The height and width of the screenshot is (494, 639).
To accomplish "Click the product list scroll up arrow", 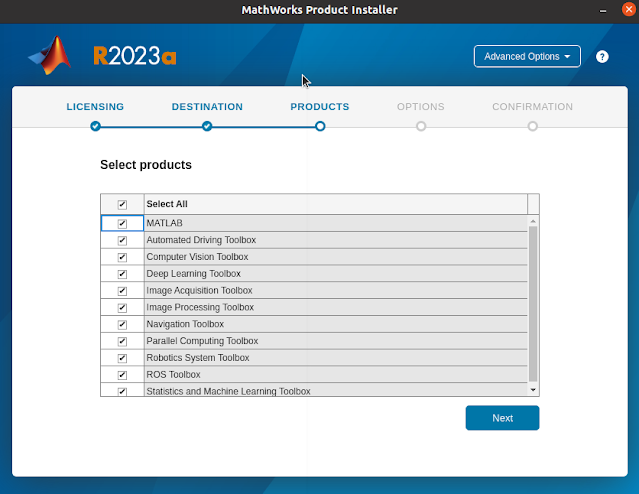I will pyautogui.click(x=533, y=221).
